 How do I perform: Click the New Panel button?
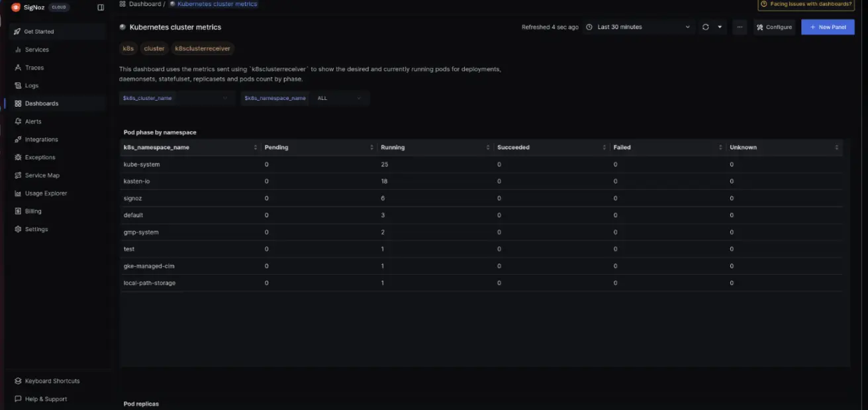(828, 27)
